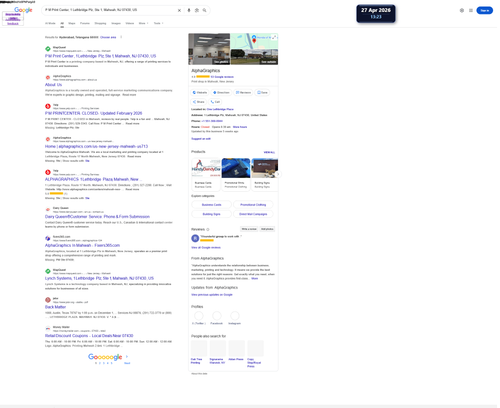Click the Share button in AlphaGraphics panel

pos(199,102)
